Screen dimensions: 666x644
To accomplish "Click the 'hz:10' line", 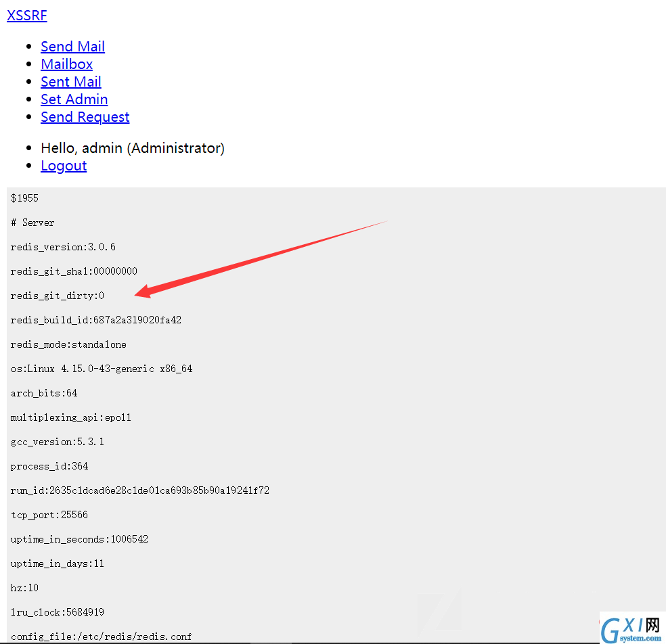I will pyautogui.click(x=24, y=588).
